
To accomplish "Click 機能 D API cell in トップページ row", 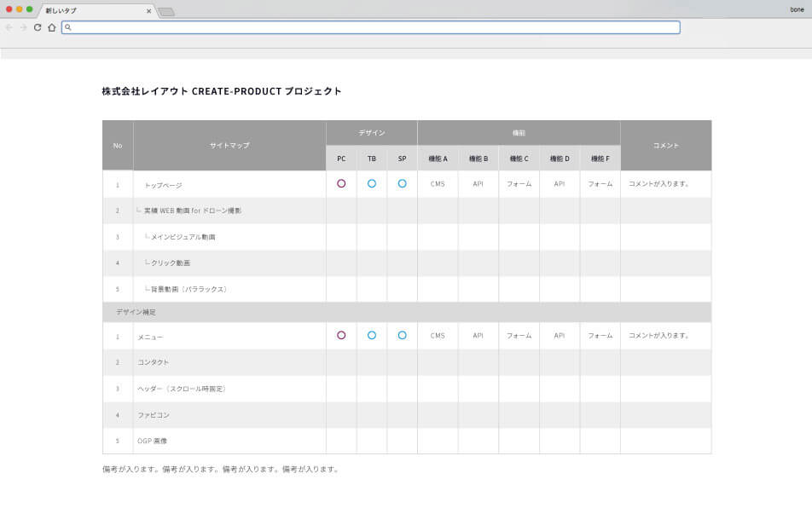I will 560,183.
